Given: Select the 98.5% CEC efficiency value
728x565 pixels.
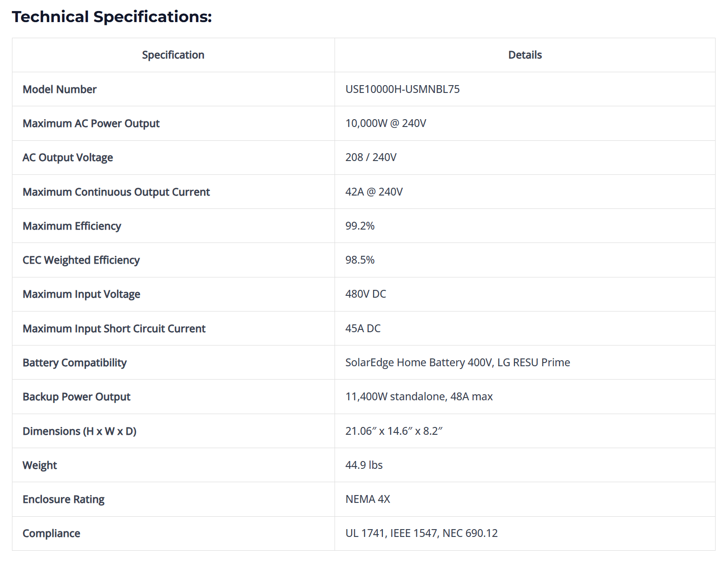Looking at the screenshot, I should click(360, 260).
